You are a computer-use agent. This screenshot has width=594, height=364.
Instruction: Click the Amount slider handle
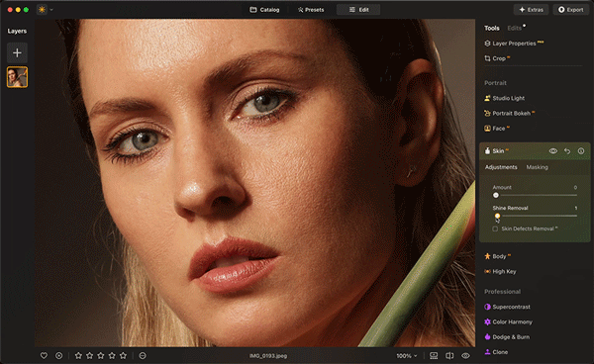(x=496, y=195)
